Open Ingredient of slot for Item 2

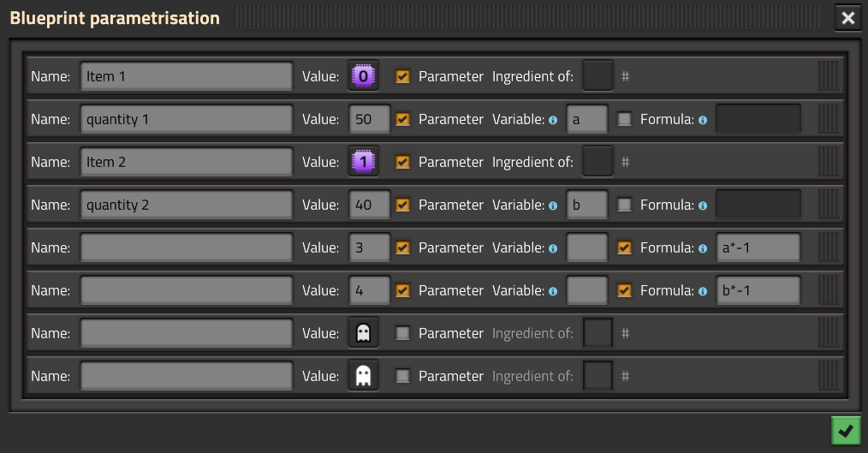(597, 162)
